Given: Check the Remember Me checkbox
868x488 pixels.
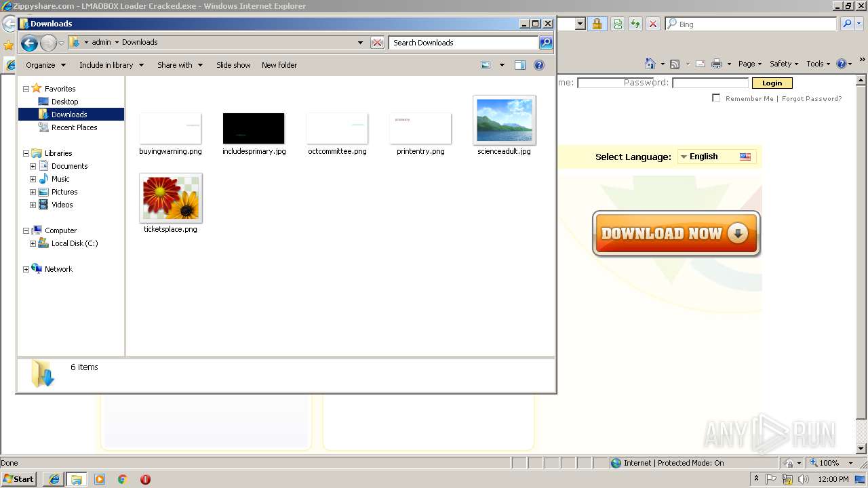Looking at the screenshot, I should click(x=716, y=98).
